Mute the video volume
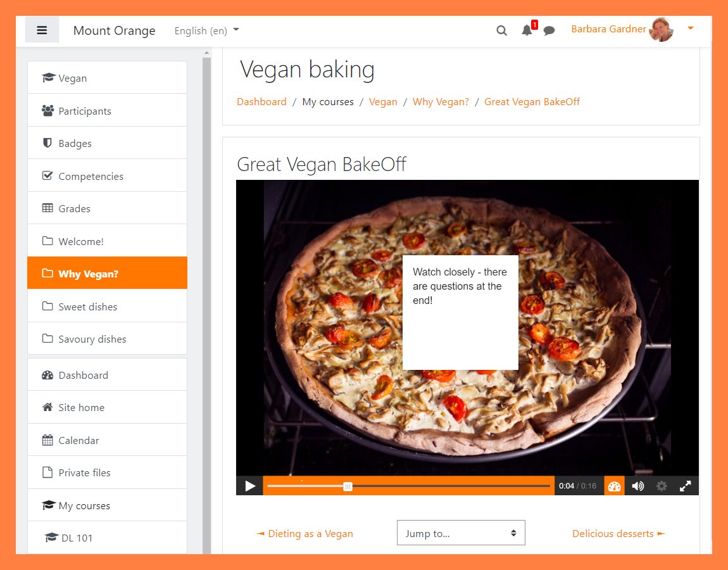The width and height of the screenshot is (728, 570). click(x=637, y=486)
